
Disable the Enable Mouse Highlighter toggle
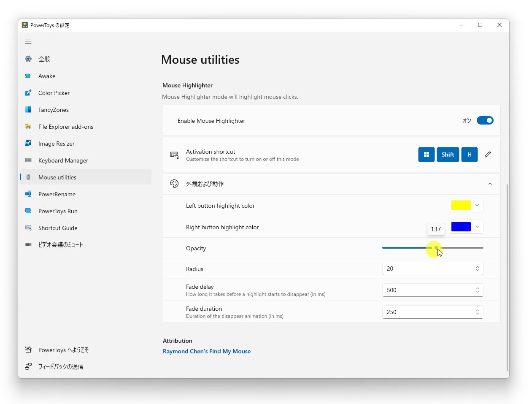485,121
